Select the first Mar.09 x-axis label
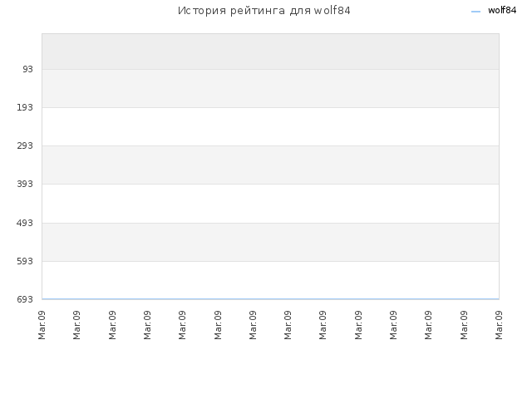 tap(42, 325)
